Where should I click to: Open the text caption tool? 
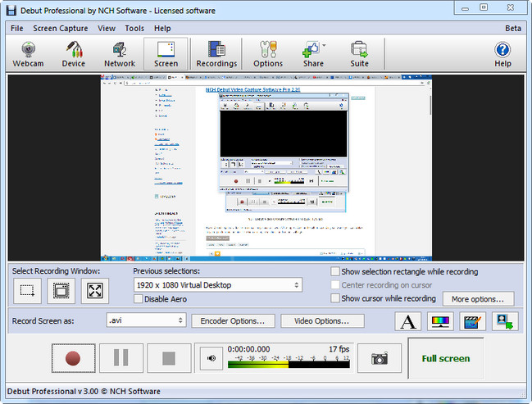click(408, 321)
